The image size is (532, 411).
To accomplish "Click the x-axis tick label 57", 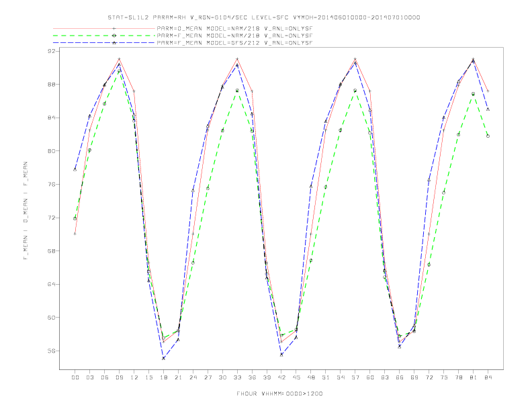I will [355, 377].
